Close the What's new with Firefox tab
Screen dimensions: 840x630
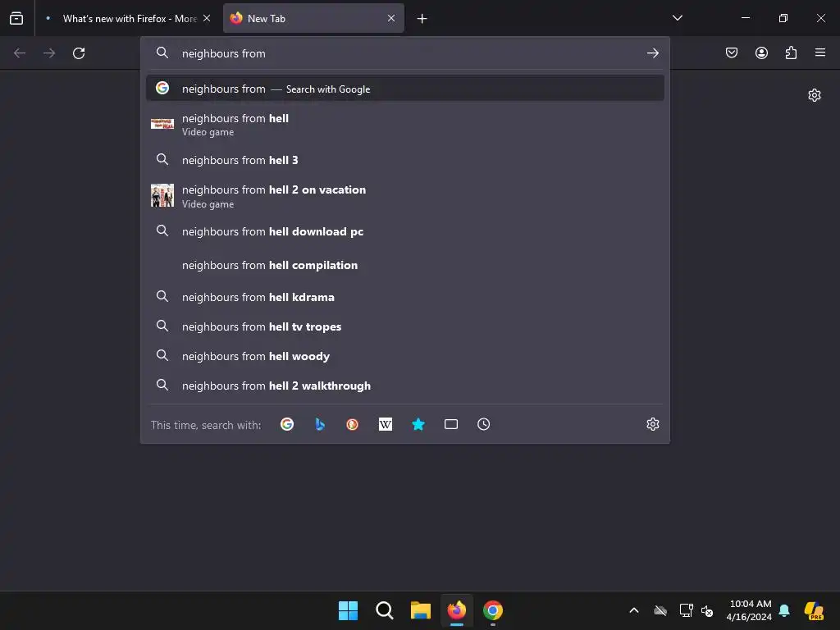tap(207, 18)
